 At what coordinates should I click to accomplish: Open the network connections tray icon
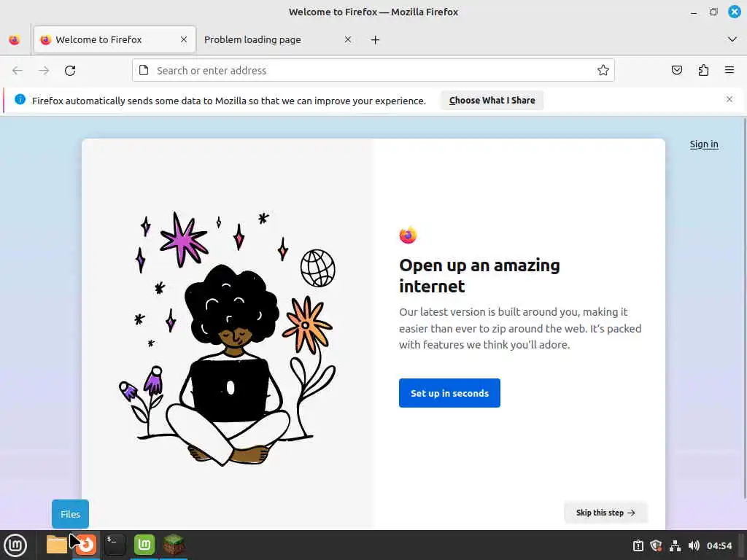point(675,545)
